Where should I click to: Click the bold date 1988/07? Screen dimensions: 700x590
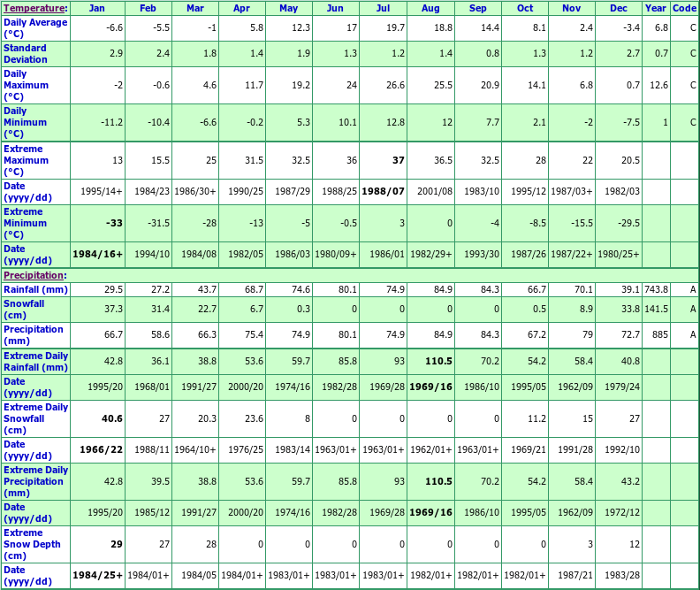383,191
